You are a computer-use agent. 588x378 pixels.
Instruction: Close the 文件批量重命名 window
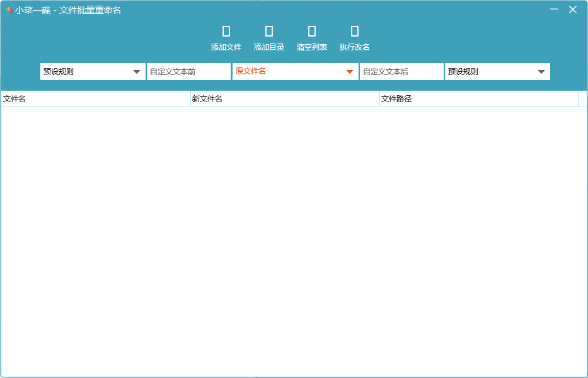(x=573, y=9)
